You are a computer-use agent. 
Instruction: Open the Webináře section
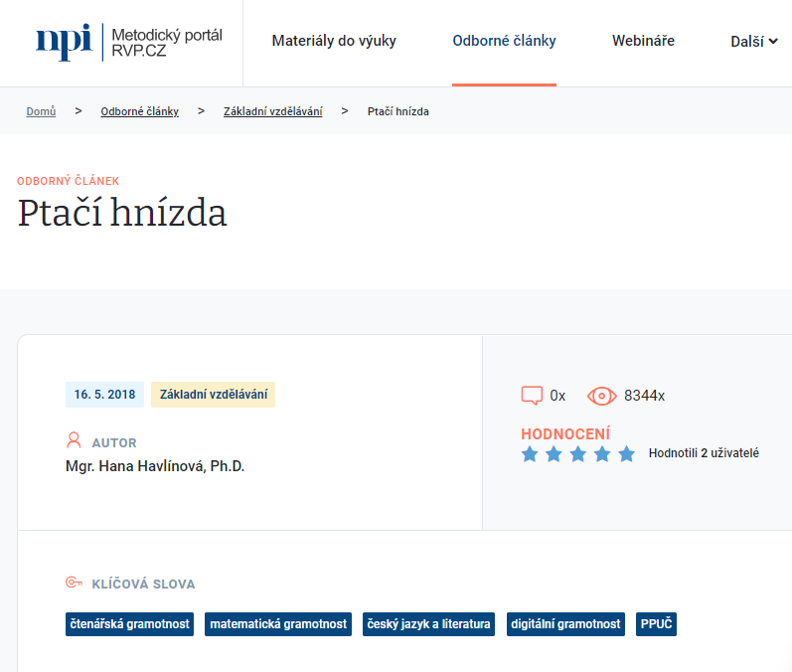click(643, 41)
